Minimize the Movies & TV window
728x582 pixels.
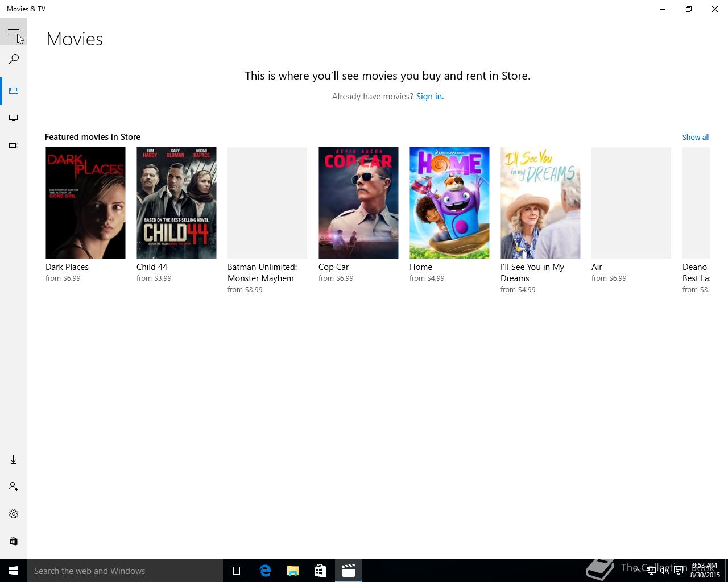click(663, 9)
